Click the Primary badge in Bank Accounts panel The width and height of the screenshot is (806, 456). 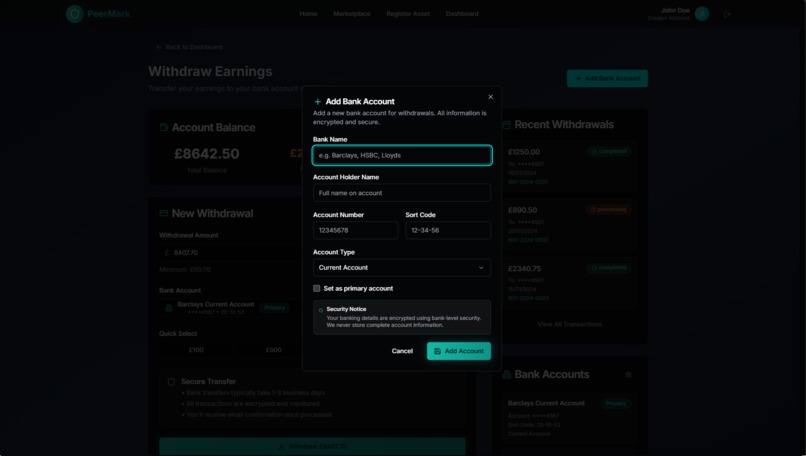pyautogui.click(x=615, y=404)
